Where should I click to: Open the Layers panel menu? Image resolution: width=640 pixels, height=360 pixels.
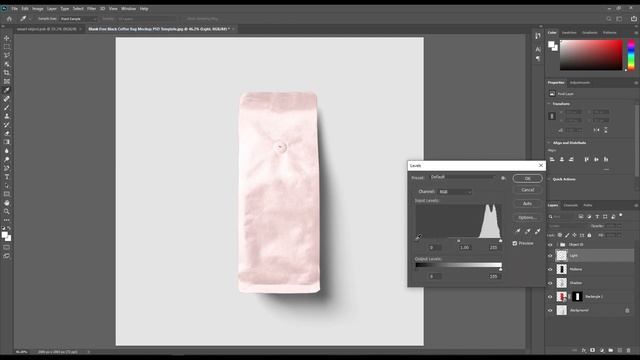636,205
